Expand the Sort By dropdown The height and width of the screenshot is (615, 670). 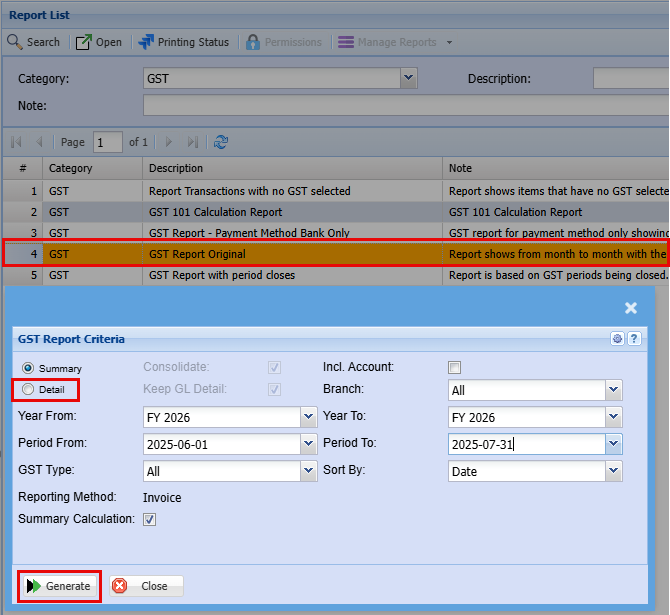click(614, 471)
